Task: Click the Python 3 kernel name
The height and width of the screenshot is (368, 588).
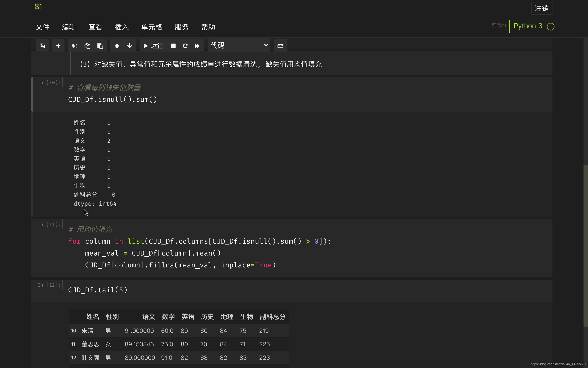Action: click(528, 26)
